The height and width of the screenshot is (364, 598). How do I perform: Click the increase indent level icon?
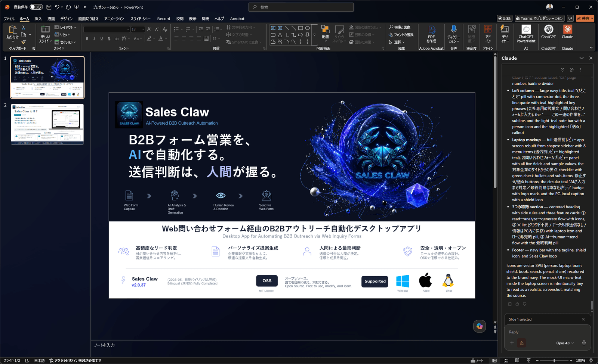208,29
